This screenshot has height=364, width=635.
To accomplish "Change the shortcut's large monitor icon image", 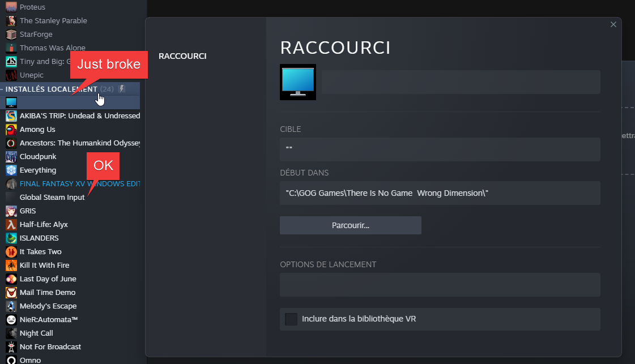I will point(297,82).
